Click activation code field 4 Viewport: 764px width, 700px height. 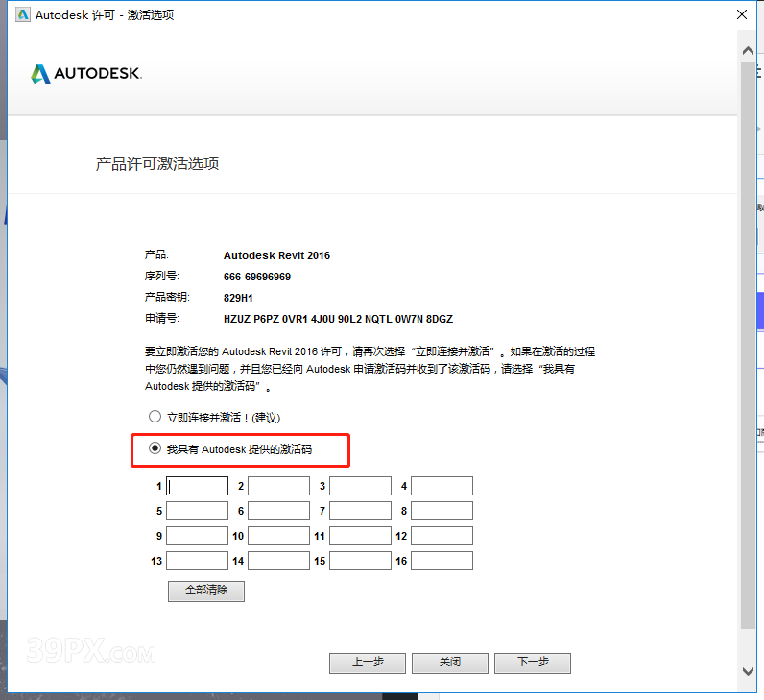click(x=442, y=486)
